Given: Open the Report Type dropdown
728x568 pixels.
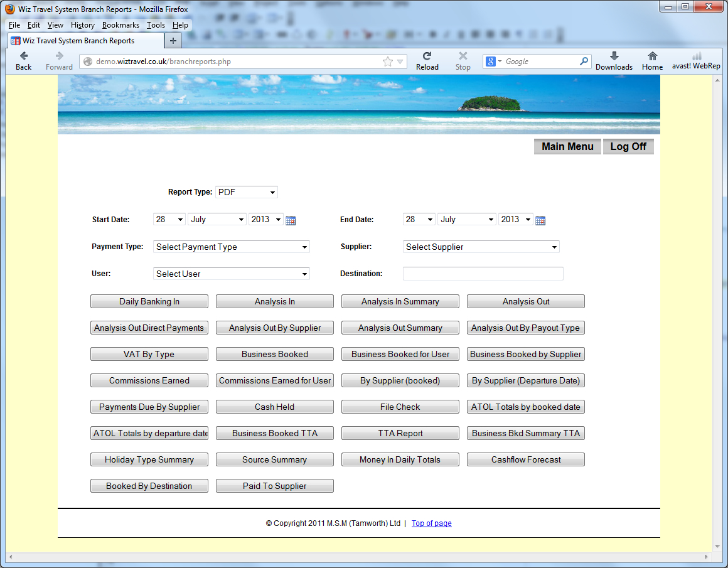Looking at the screenshot, I should [x=247, y=192].
